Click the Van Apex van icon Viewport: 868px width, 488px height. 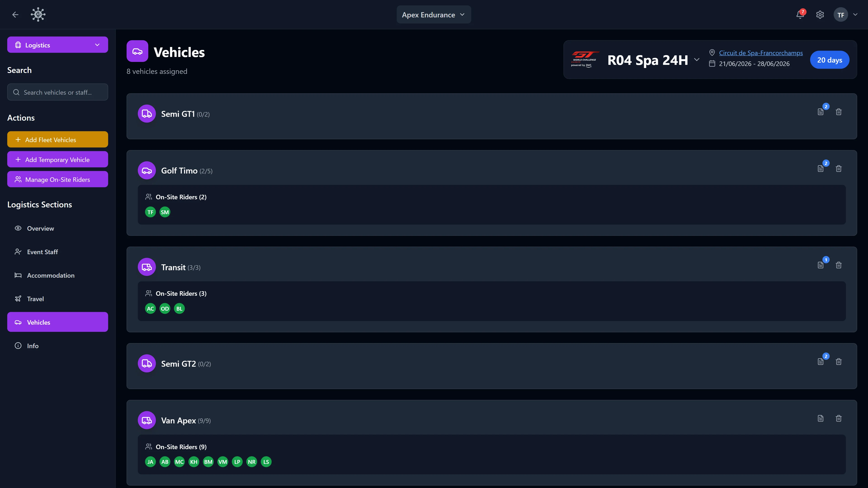146,420
